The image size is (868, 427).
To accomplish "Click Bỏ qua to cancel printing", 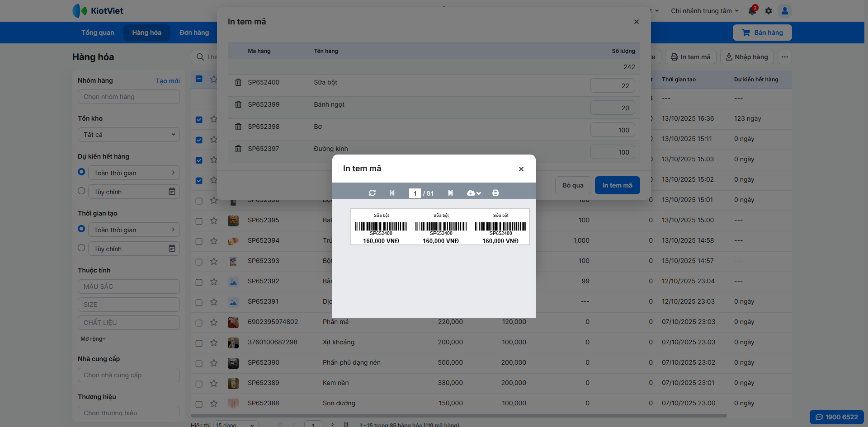I will (573, 185).
